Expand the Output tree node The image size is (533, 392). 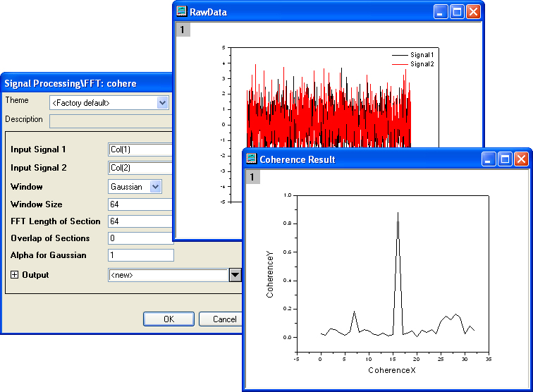pyautogui.click(x=14, y=275)
